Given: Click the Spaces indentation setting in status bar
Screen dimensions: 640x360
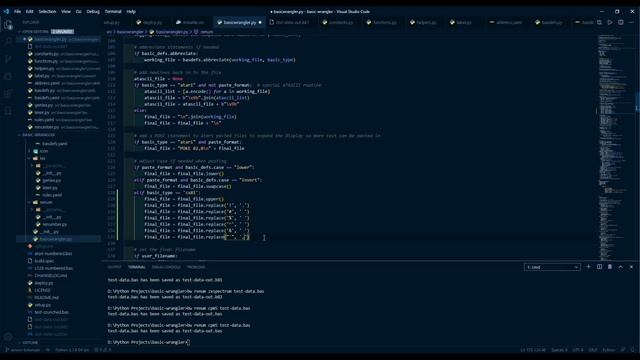Looking at the screenshot, I should pos(559,350).
